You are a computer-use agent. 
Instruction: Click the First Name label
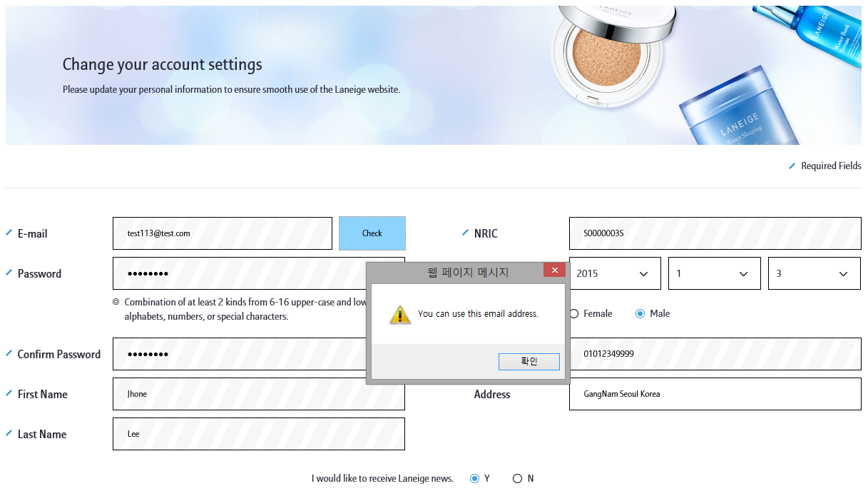[x=43, y=394]
